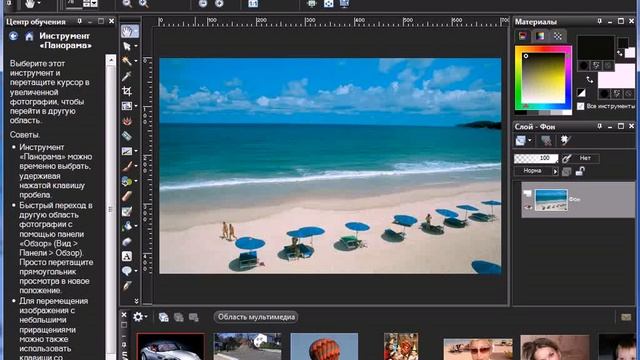640x360 pixels.
Task: Click the zoom in magnifier in top toolbar
Action: (143, 4)
